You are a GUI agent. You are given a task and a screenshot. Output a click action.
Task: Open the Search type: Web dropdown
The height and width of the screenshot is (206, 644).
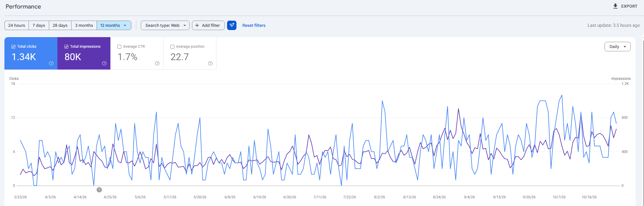coord(165,25)
